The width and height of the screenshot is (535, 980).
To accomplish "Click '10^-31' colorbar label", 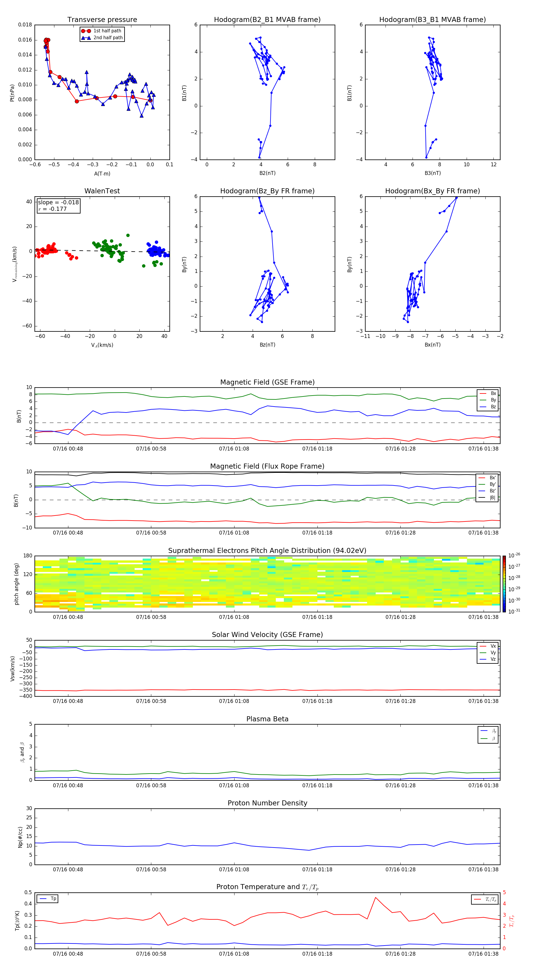I will pos(514,611).
